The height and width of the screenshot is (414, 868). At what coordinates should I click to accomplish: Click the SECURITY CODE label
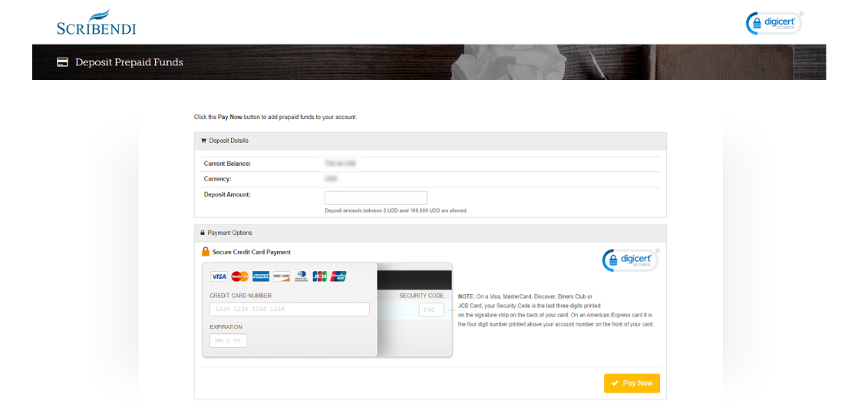pos(421,296)
